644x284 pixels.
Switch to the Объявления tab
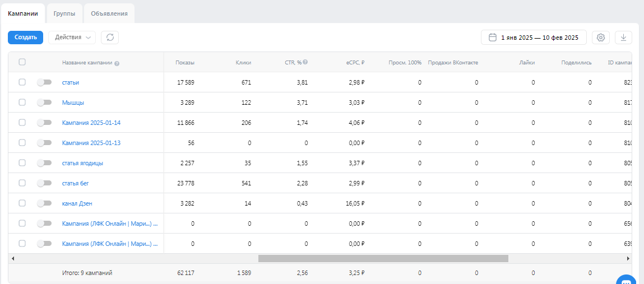[x=109, y=13]
